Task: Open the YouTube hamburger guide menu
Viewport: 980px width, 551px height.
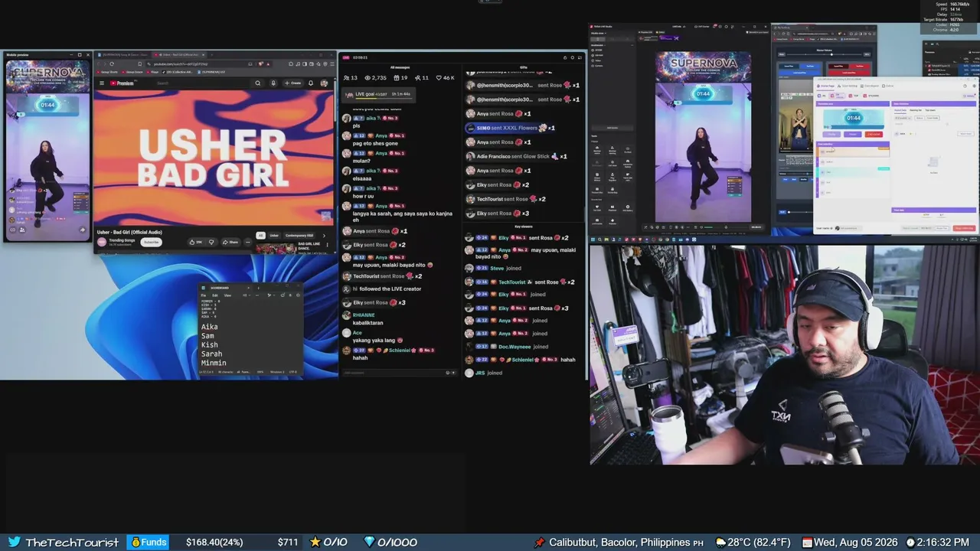Action: point(101,83)
